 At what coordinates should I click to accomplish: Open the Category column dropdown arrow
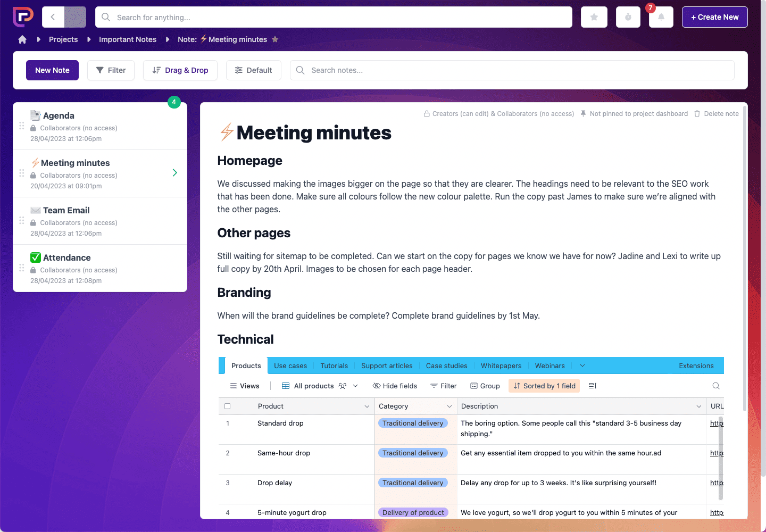click(449, 406)
